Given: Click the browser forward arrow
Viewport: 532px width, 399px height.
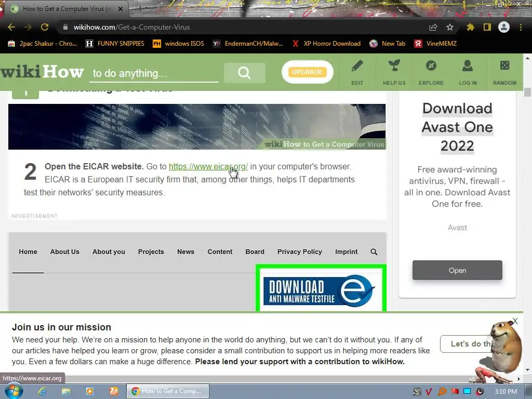Looking at the screenshot, I should pos(28,27).
